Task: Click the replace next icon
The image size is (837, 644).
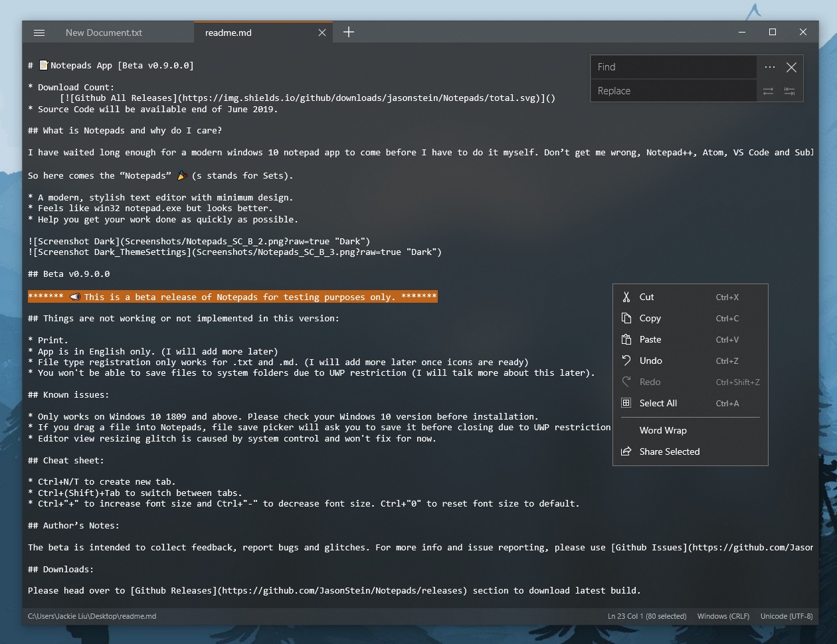Action: click(x=768, y=91)
